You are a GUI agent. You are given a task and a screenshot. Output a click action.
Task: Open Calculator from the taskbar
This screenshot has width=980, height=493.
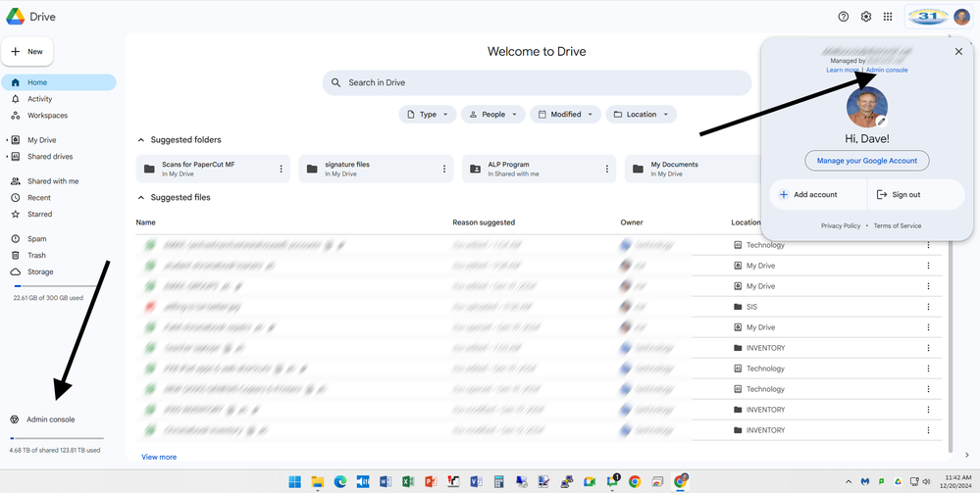pyautogui.click(x=498, y=482)
